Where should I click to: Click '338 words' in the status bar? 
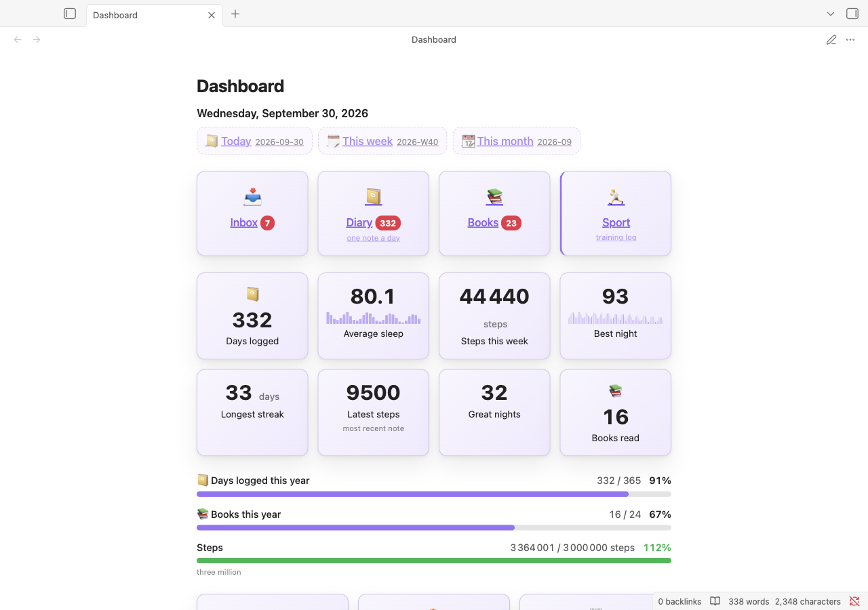[x=749, y=601]
